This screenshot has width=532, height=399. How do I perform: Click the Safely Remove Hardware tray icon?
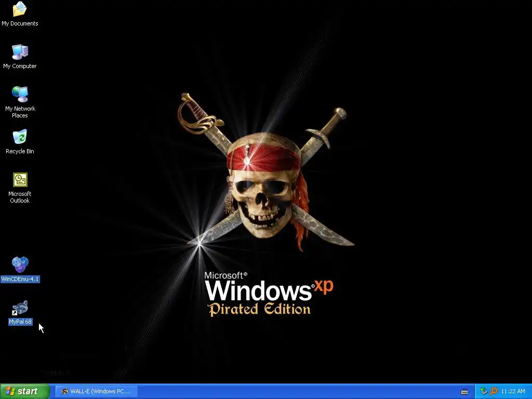(484, 391)
